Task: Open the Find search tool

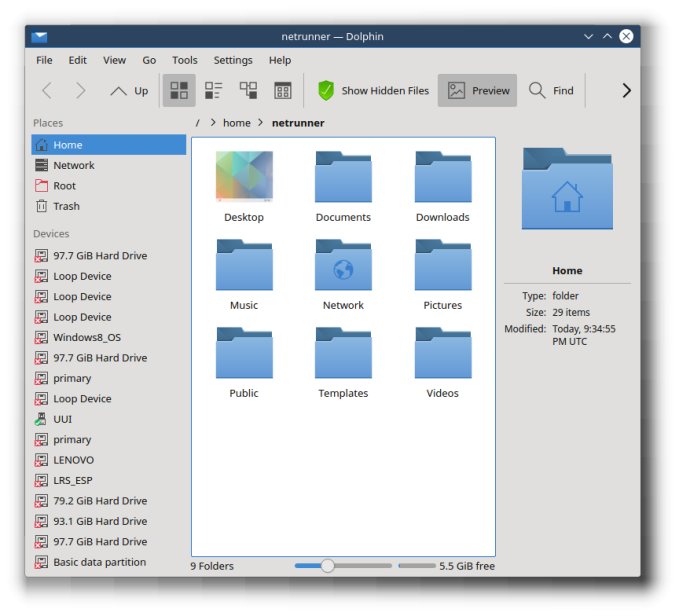Action: (x=552, y=91)
